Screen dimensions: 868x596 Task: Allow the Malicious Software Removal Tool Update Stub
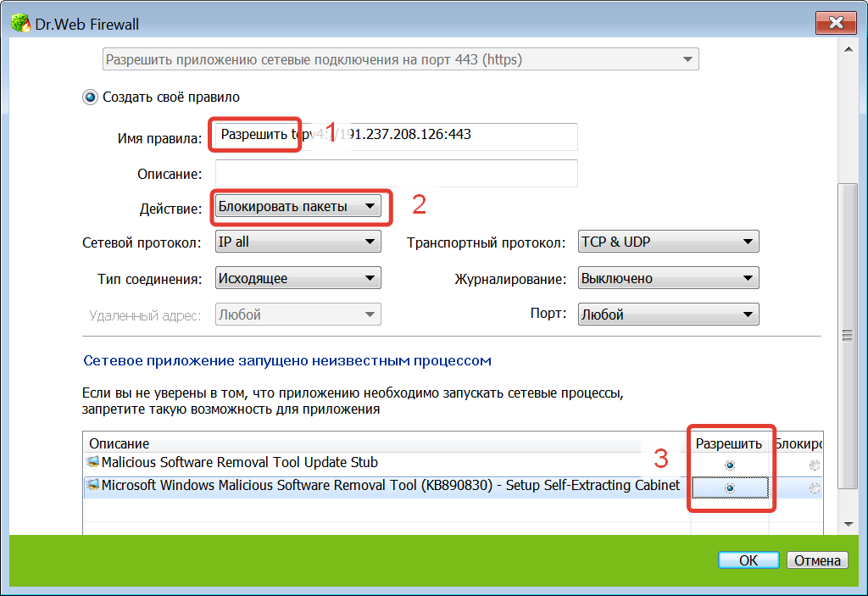730,465
